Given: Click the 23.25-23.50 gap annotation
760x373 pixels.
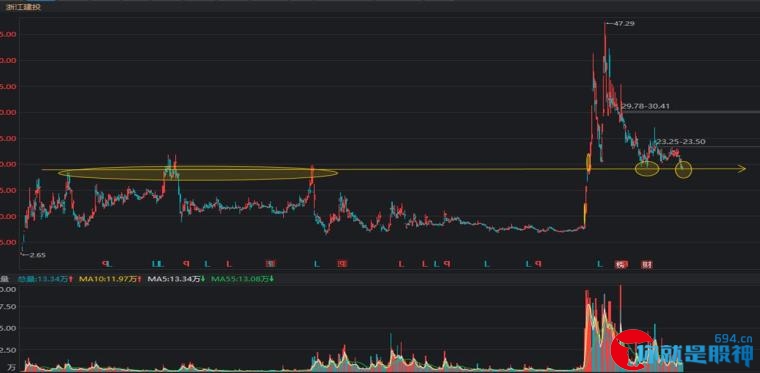Looking at the screenshot, I should [x=681, y=142].
